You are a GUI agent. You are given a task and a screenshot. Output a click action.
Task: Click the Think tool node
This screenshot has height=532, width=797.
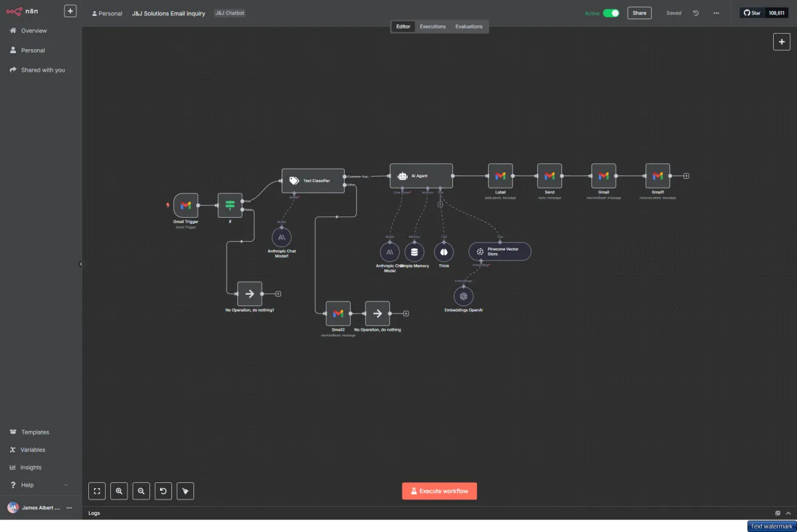coord(444,252)
